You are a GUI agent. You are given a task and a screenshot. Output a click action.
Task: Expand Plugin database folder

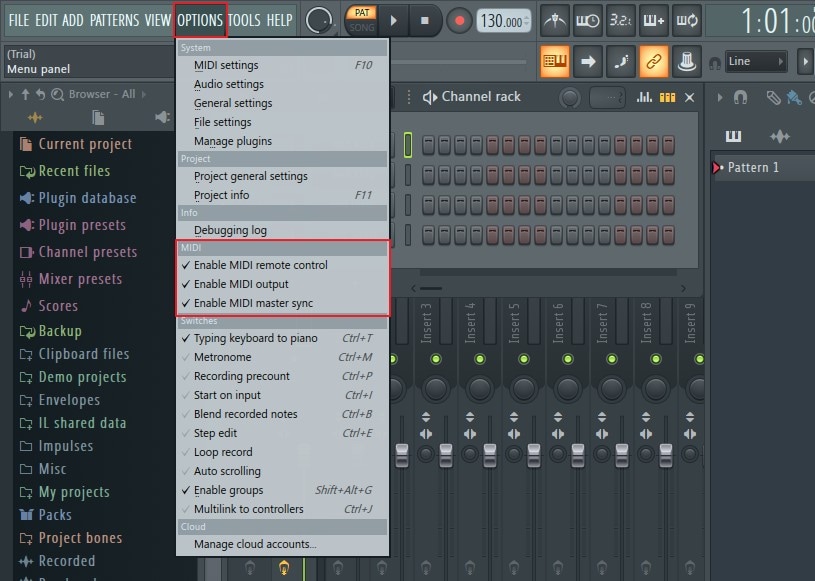[x=77, y=198]
